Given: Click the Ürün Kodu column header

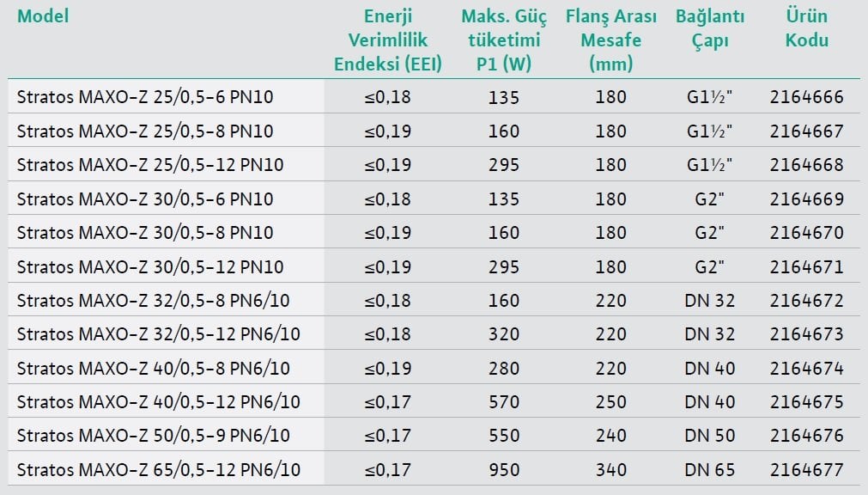Looking at the screenshot, I should coord(806,28).
